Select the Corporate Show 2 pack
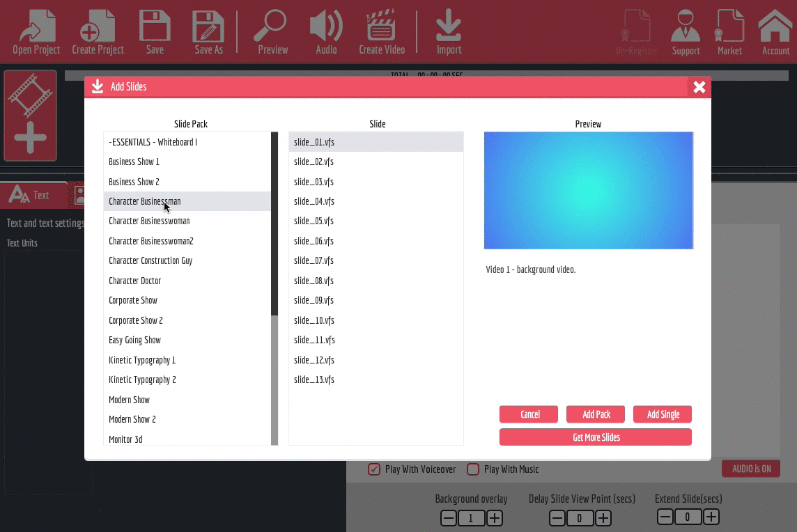Viewport: 797px width, 532px height. [x=187, y=320]
